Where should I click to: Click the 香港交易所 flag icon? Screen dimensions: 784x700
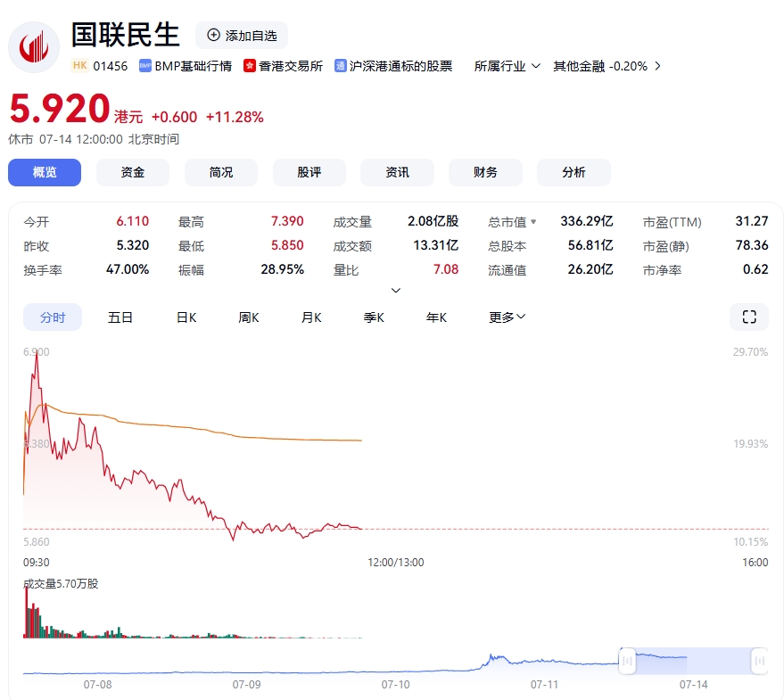[250, 66]
